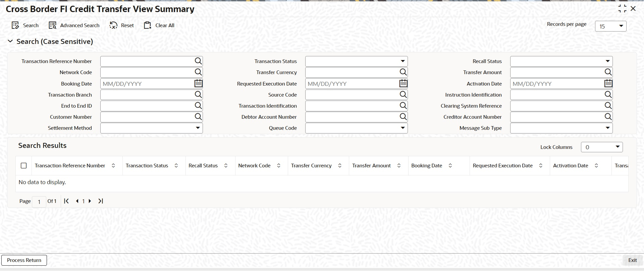Click the Process Return button

pyautogui.click(x=24, y=260)
